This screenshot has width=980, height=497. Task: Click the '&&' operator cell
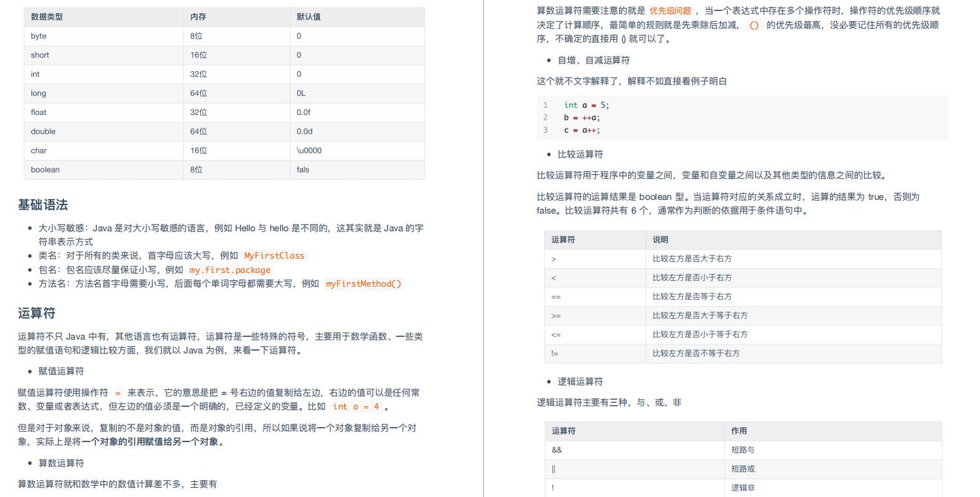(x=635, y=450)
